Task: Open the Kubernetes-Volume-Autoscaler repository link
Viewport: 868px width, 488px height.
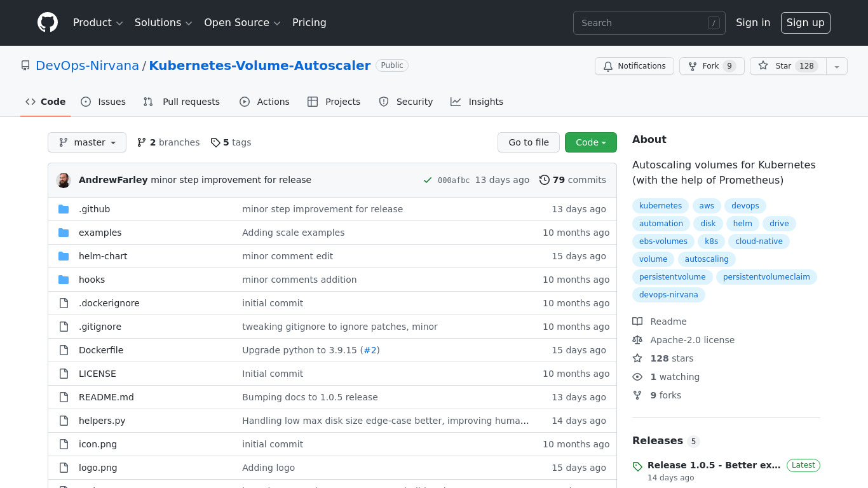Action: pos(260,65)
